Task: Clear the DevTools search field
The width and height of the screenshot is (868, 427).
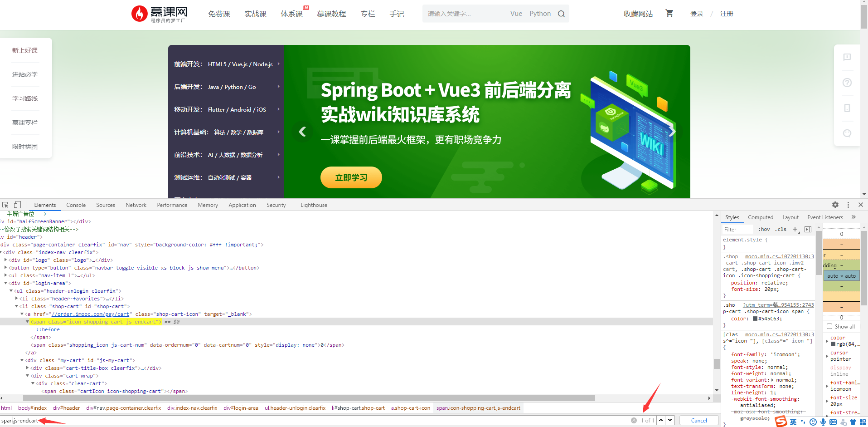Action: pos(634,420)
